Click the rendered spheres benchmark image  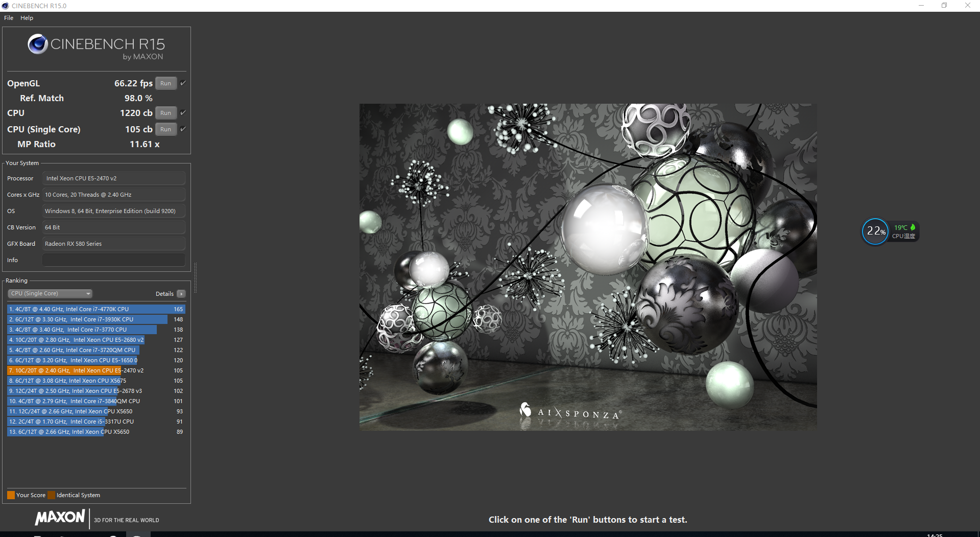(x=588, y=267)
